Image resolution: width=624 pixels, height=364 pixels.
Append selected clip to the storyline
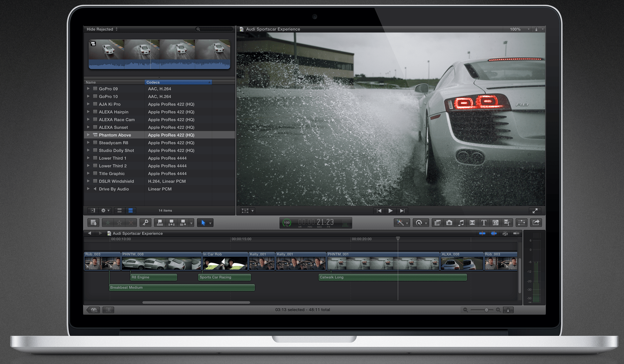tap(183, 223)
